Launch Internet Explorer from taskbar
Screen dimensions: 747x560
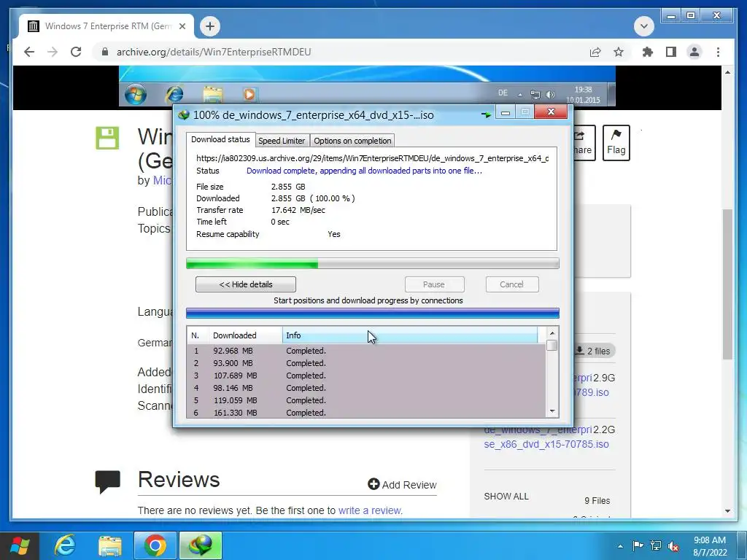coord(65,545)
